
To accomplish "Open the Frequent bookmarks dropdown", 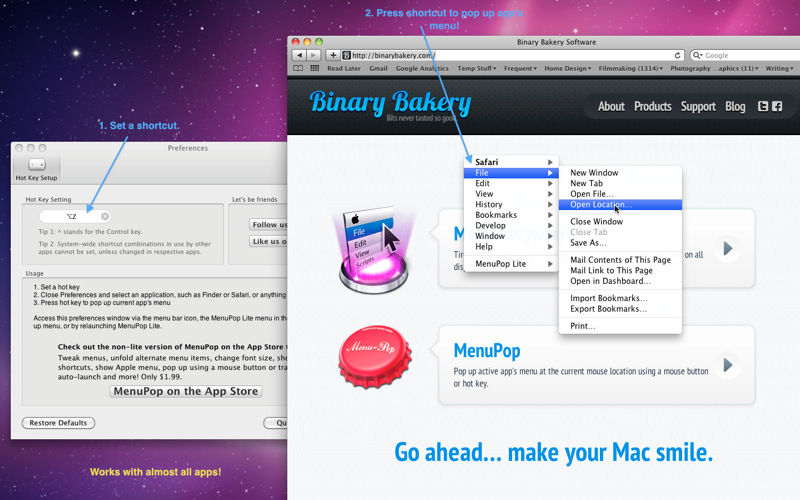I will (x=520, y=68).
